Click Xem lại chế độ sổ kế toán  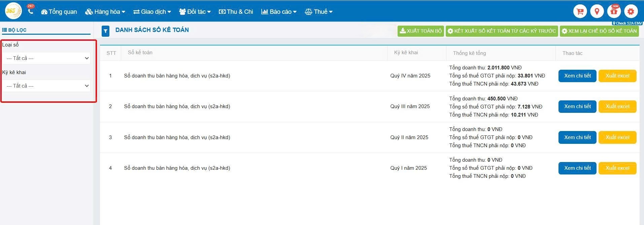point(599,31)
